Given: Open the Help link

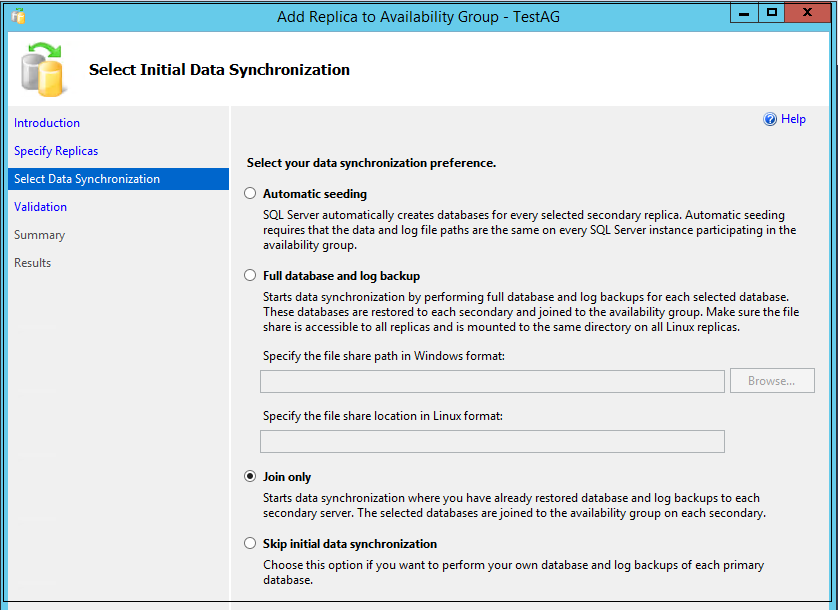Looking at the screenshot, I should [793, 119].
